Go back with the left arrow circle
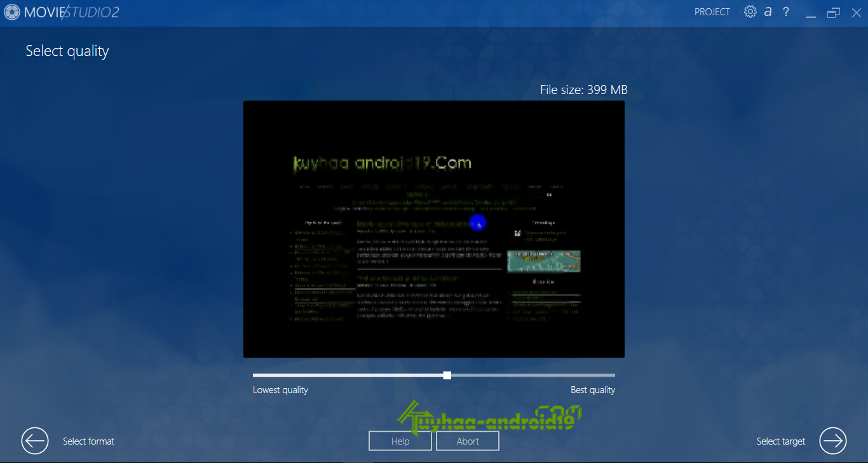Viewport: 868px width, 463px height. point(35,441)
